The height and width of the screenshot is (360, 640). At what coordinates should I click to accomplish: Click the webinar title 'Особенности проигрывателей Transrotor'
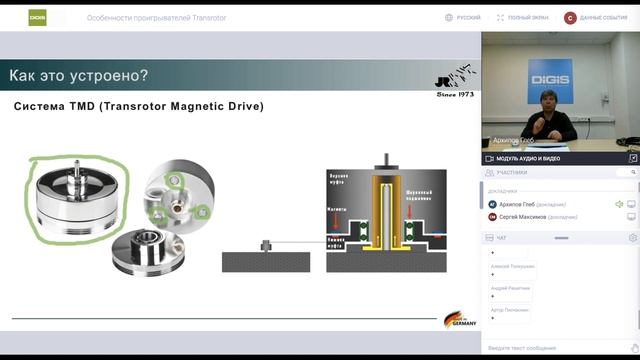(x=156, y=18)
